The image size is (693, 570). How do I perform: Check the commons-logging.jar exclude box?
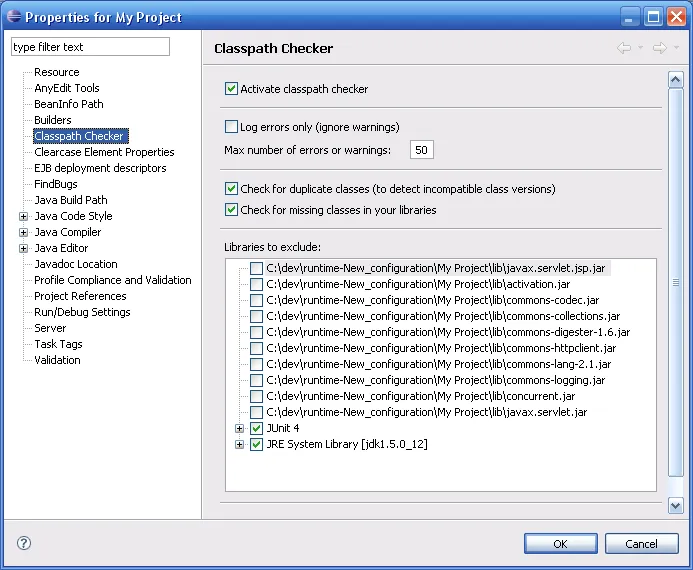pos(256,380)
